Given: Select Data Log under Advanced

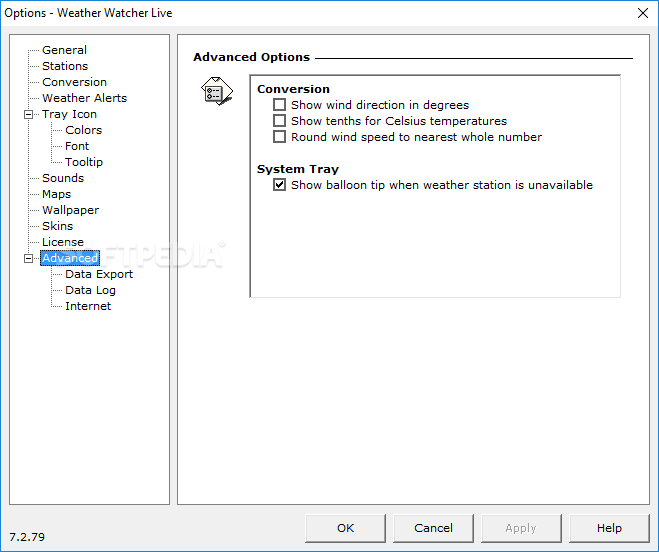Looking at the screenshot, I should 90,290.
